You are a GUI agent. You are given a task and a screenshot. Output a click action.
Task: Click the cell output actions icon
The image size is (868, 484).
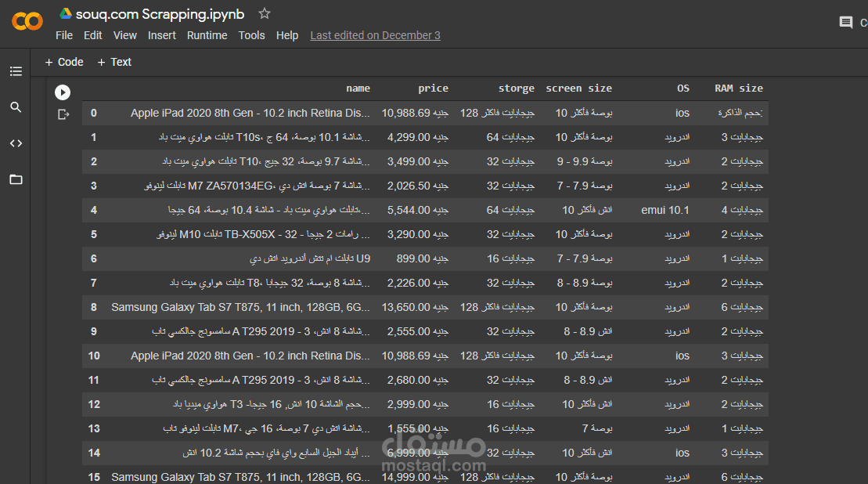click(x=63, y=114)
